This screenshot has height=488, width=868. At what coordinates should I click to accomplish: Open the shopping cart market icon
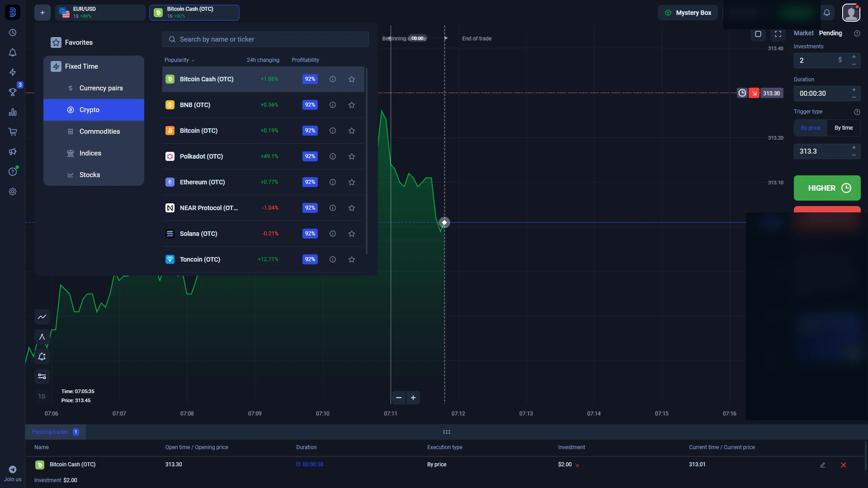[13, 132]
